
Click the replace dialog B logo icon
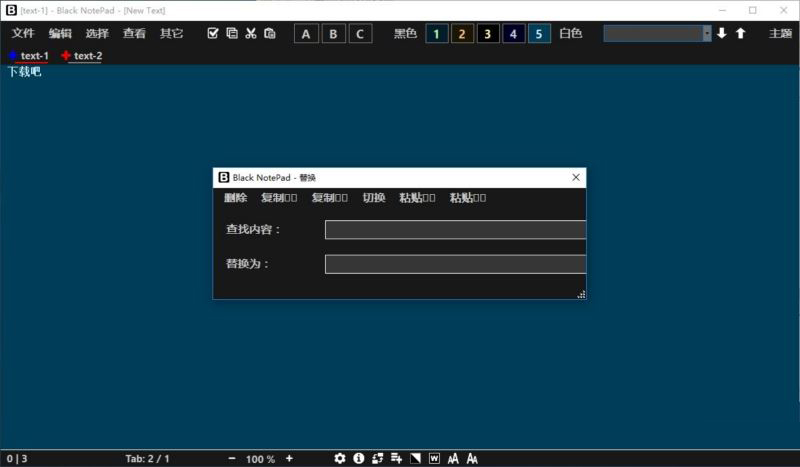(223, 177)
